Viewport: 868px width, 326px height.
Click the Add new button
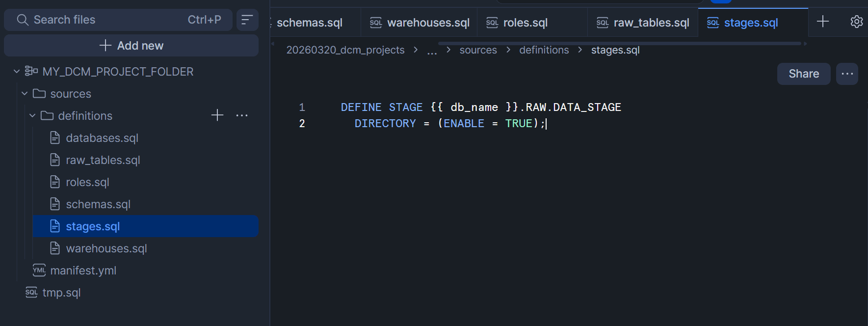point(131,46)
